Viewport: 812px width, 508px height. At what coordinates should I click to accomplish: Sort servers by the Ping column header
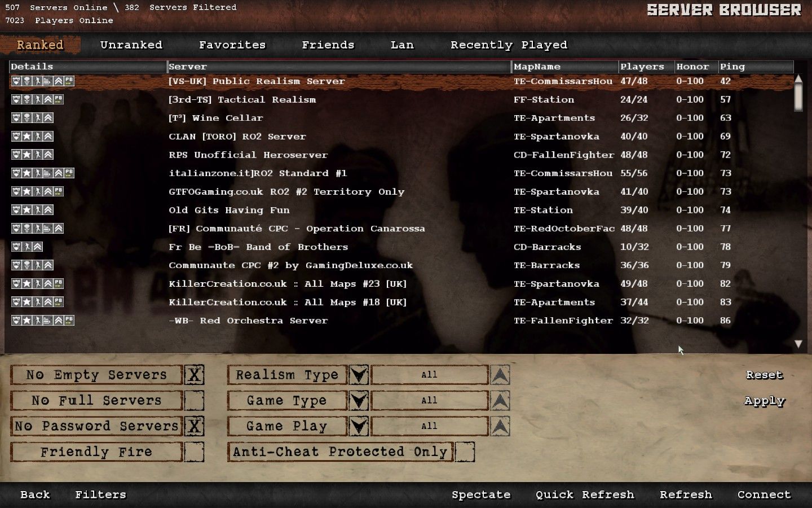click(756, 67)
